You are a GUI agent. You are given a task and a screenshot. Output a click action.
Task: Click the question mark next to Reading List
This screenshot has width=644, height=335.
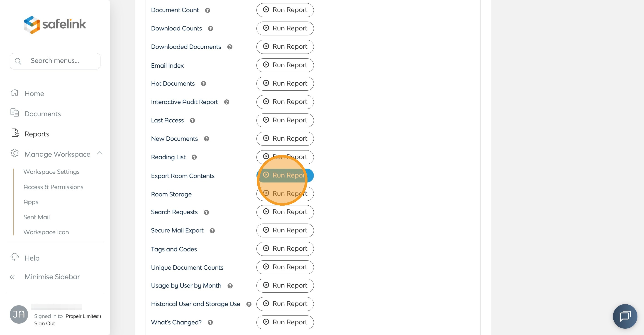pyautogui.click(x=194, y=157)
